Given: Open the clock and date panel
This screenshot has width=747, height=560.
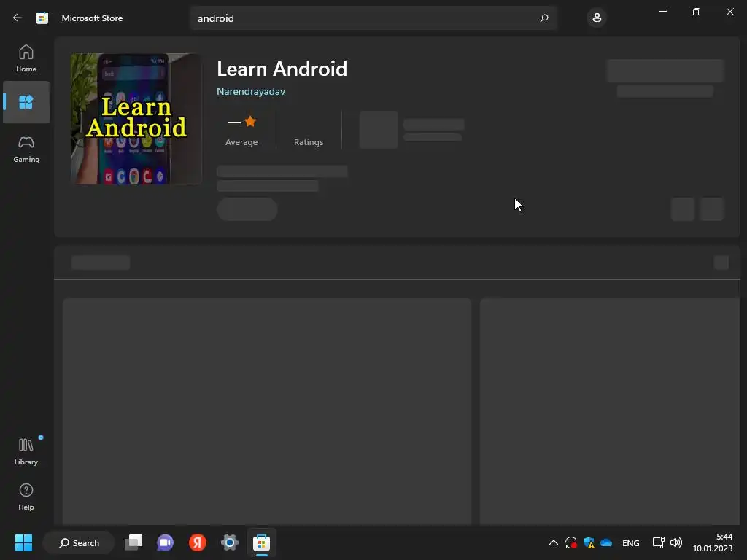Looking at the screenshot, I should pyautogui.click(x=713, y=542).
